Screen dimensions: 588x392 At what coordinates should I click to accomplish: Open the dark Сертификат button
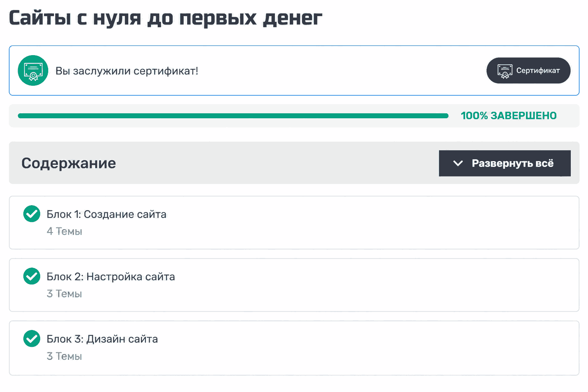(x=528, y=70)
